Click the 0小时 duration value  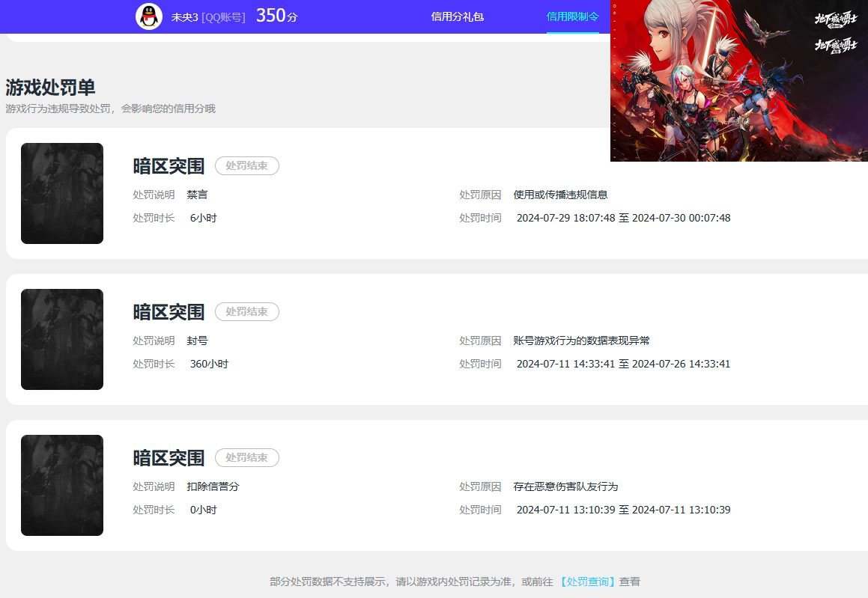(x=203, y=510)
